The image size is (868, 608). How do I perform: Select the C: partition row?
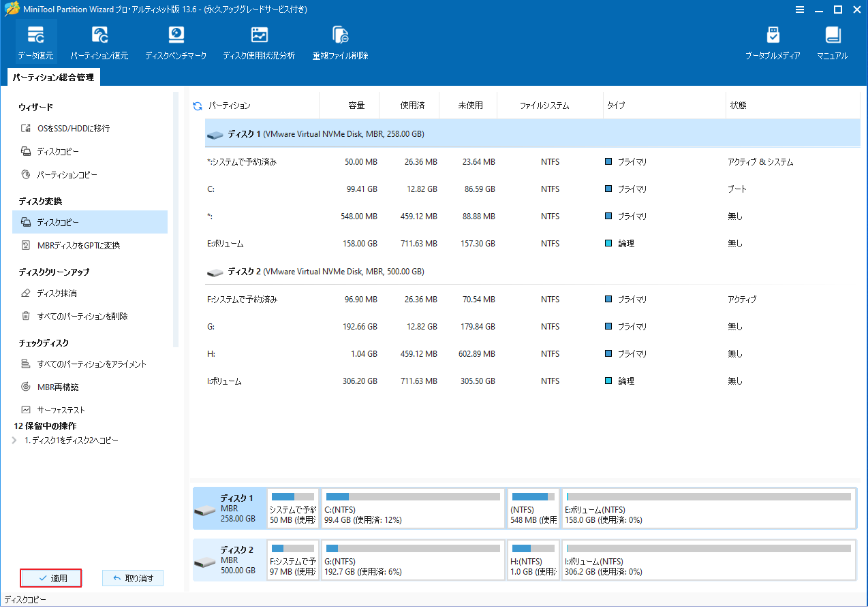(532, 189)
